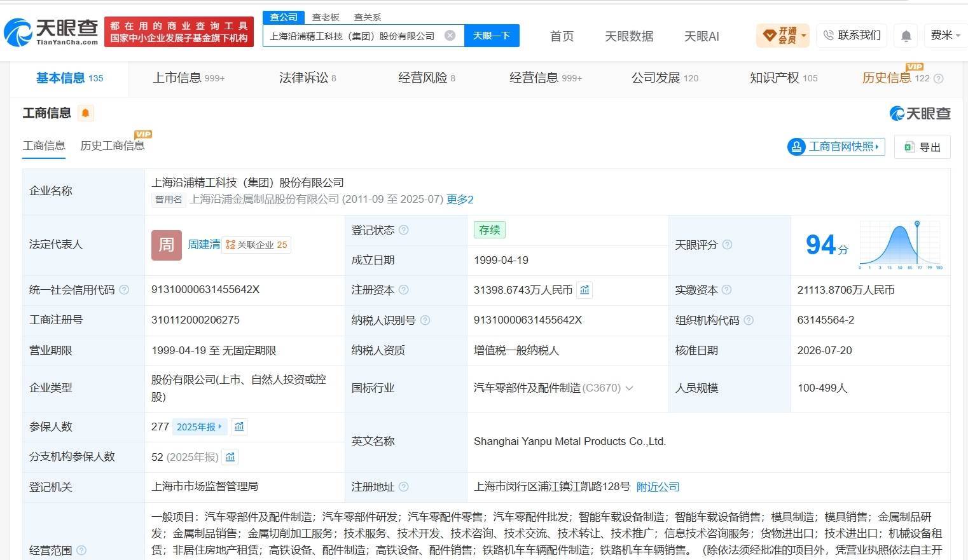Screen dimensions: 968x560
Task: Open the 历史工商信息 sub-tab
Action: coord(113,146)
